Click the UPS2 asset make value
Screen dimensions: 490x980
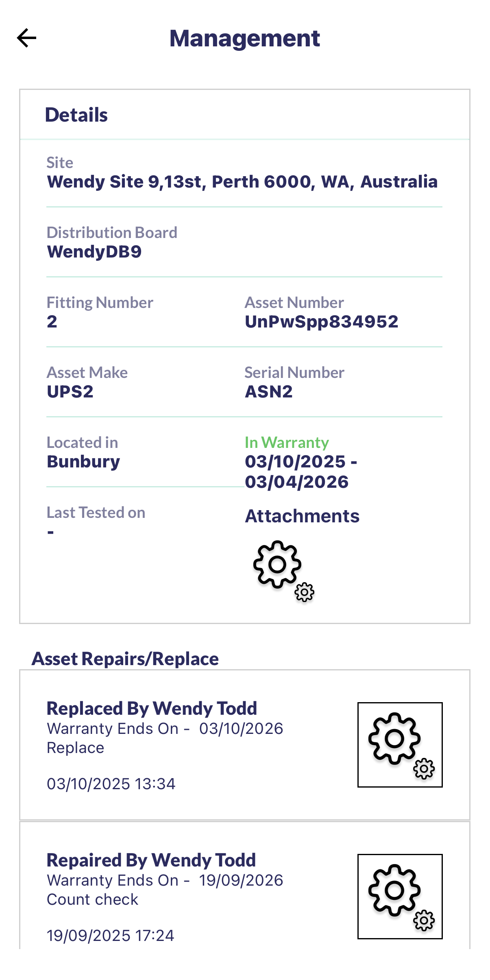point(70,392)
